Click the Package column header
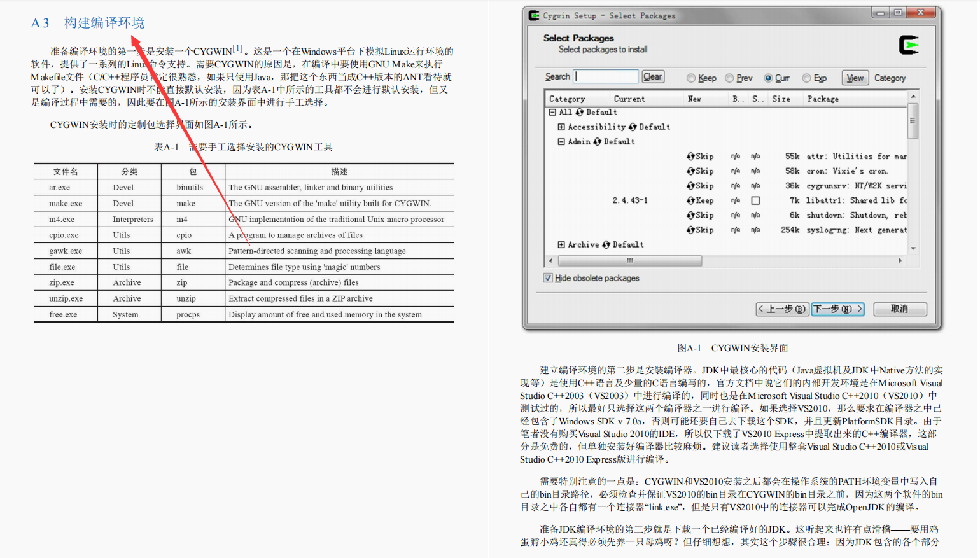This screenshot has height=558, width=980. [x=856, y=99]
